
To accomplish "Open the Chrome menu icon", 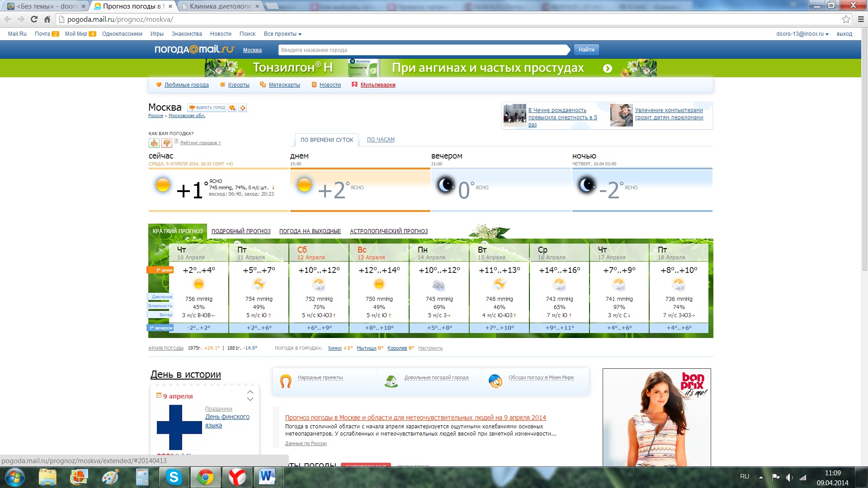I will (x=861, y=19).
